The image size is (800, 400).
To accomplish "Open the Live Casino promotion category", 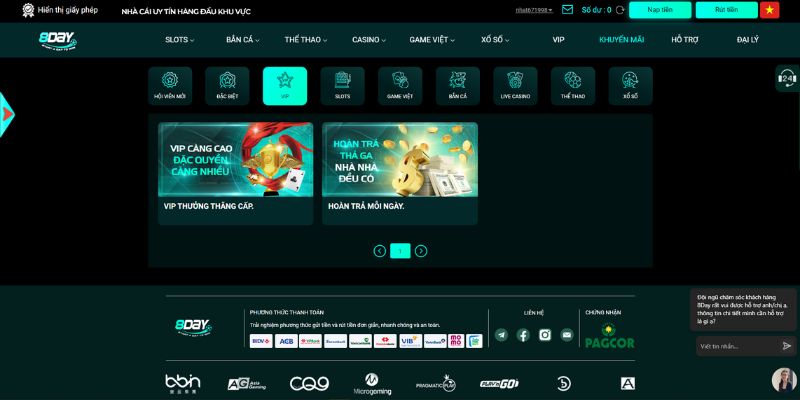I will (x=515, y=86).
